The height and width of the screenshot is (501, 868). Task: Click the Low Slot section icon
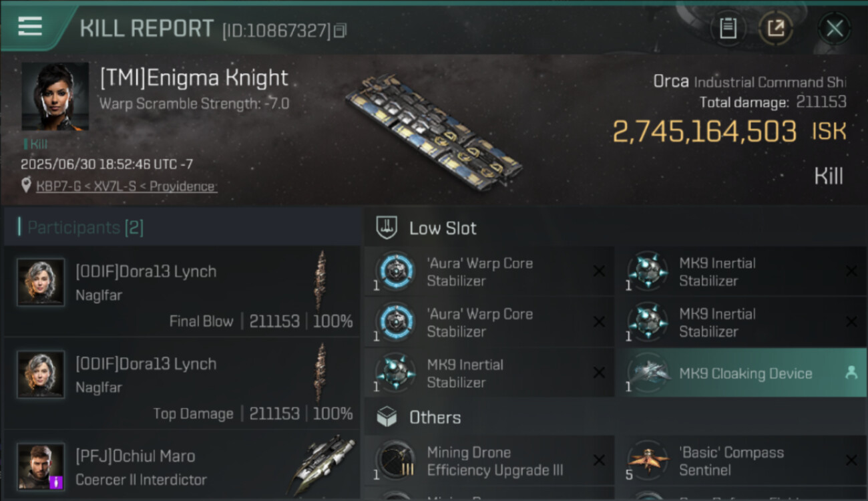point(387,228)
